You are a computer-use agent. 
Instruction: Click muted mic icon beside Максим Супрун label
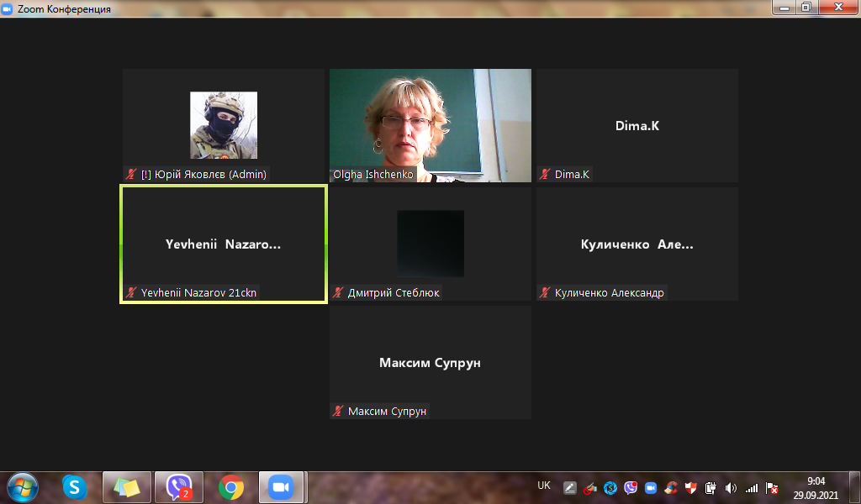coord(338,412)
